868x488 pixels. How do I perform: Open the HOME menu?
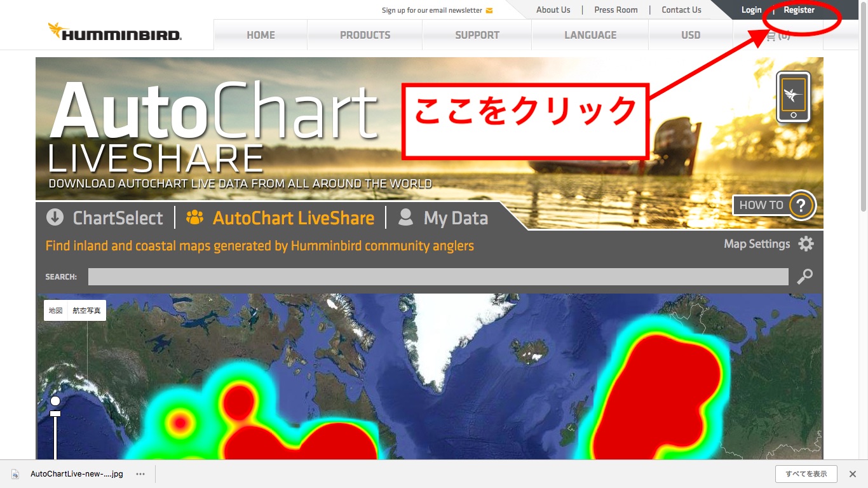(261, 35)
